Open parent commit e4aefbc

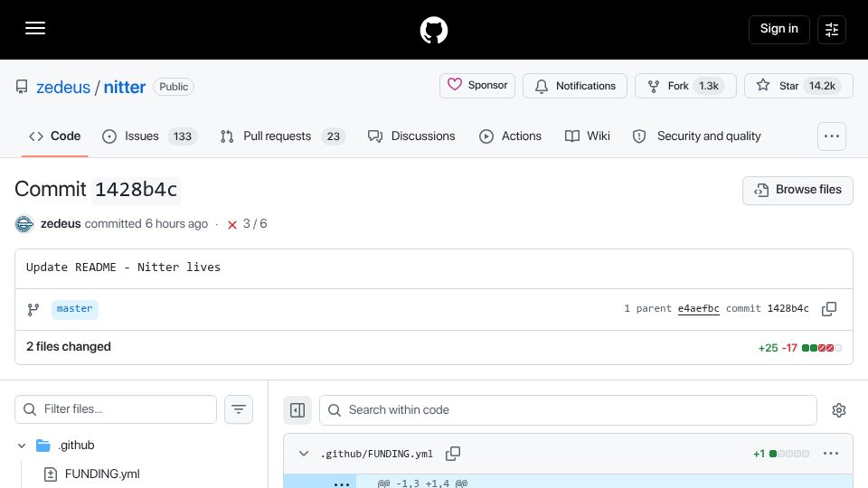(x=699, y=309)
